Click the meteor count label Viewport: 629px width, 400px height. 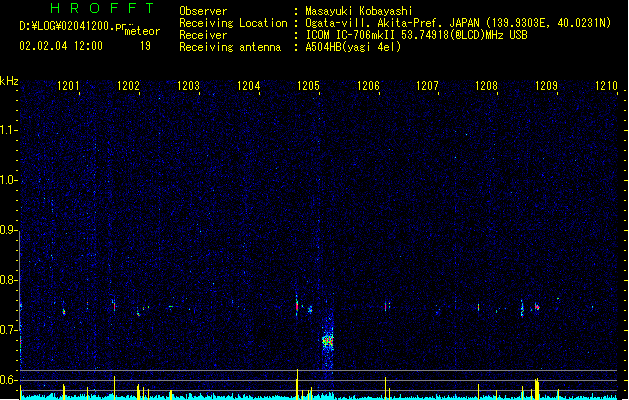pyautogui.click(x=142, y=31)
